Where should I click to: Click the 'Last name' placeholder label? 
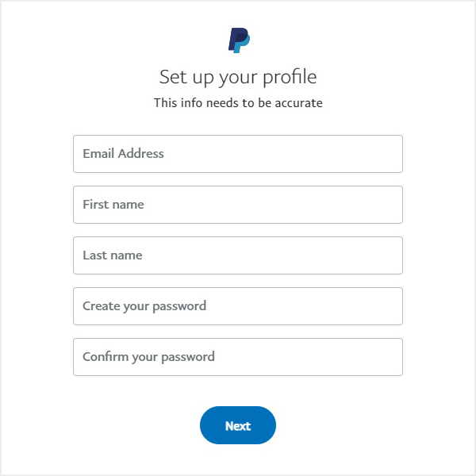click(113, 255)
